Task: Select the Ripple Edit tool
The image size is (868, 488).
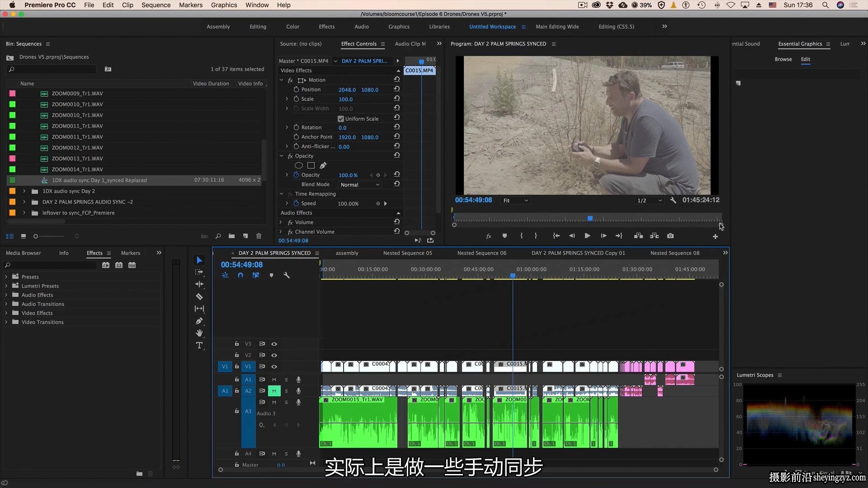Action: (x=199, y=284)
